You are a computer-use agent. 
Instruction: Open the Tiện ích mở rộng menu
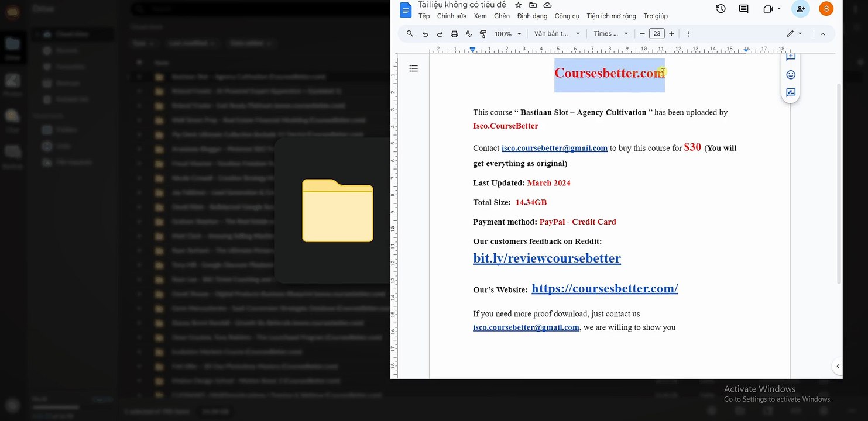point(611,16)
